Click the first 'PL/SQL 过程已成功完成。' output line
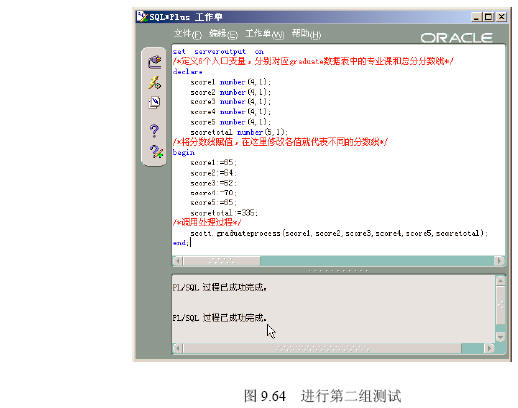This screenshot has height=408, width=518. [x=220, y=287]
